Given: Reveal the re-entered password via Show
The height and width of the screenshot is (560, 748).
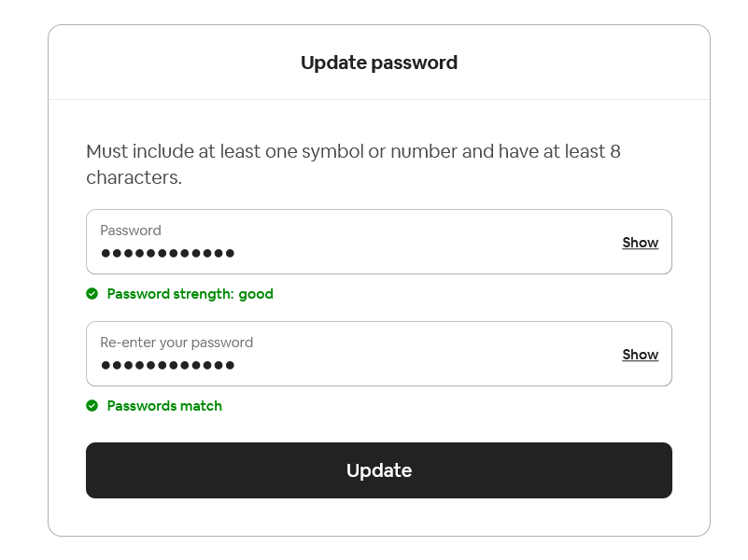Looking at the screenshot, I should click(641, 354).
